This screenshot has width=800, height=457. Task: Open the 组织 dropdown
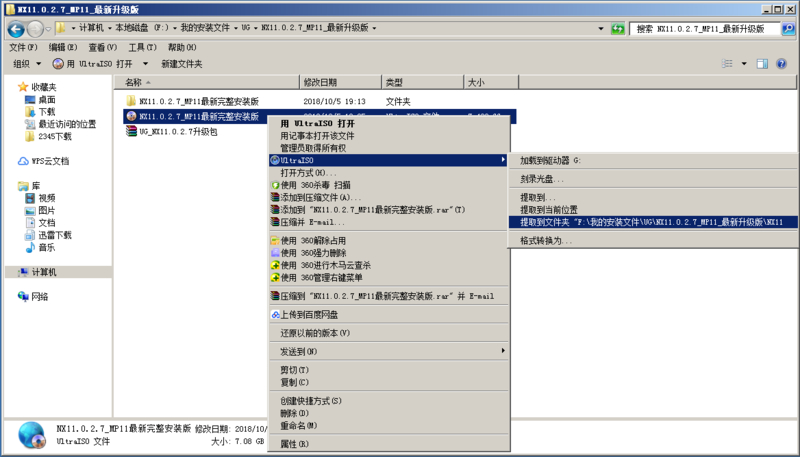(27, 64)
